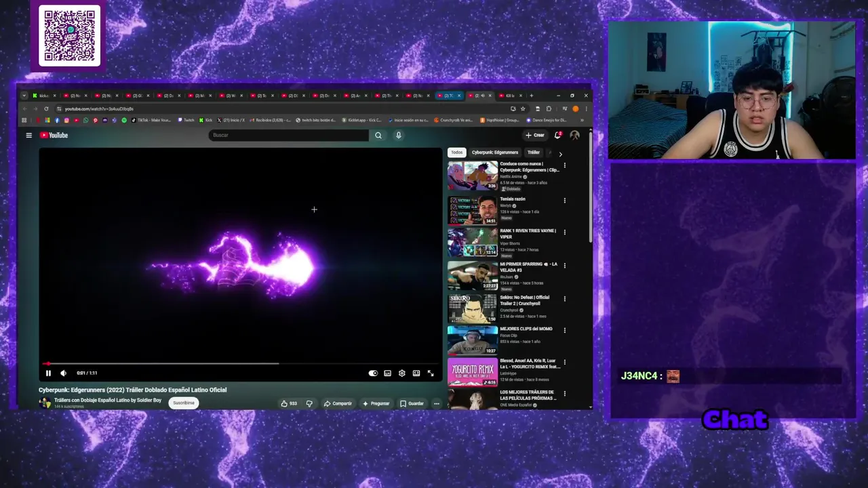Open MEJORES CLIPS del MOMO title

(x=526, y=329)
